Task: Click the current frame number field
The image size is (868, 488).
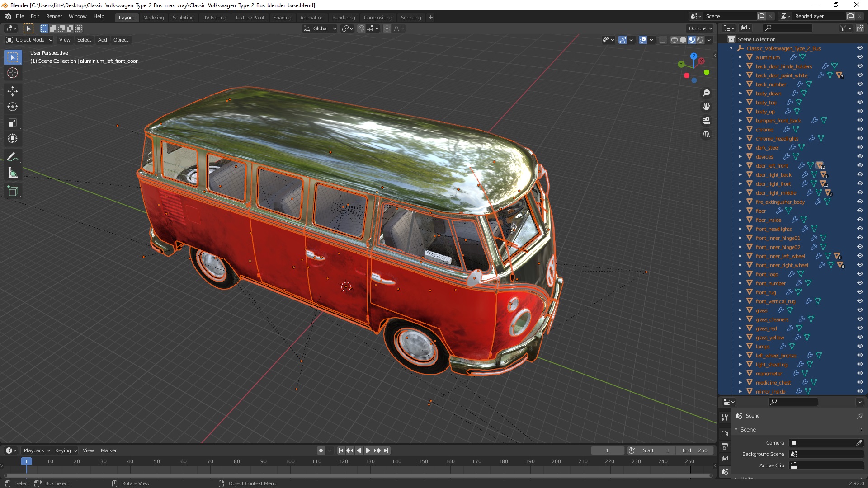Action: coord(607,450)
